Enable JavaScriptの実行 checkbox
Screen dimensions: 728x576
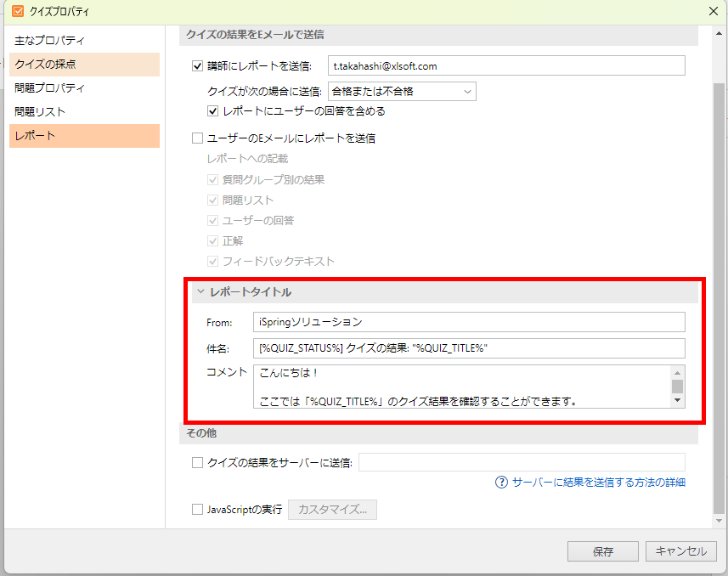click(198, 510)
